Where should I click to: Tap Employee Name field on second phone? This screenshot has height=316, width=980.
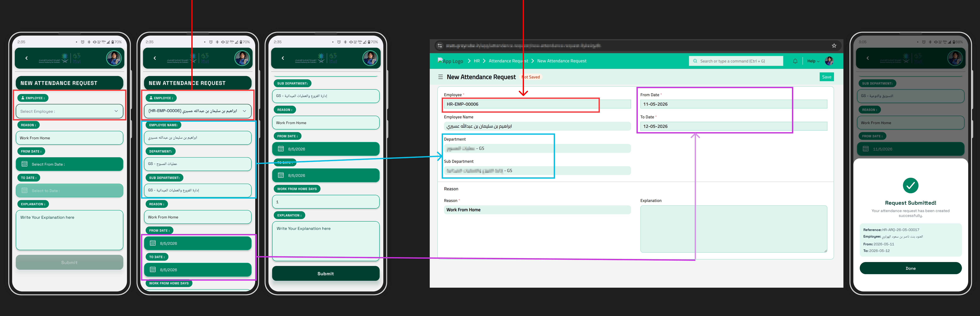(197, 138)
